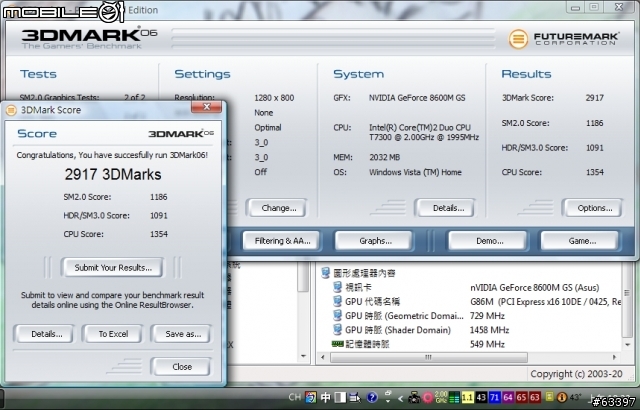
Task: Click the 記憶體時脈 memory chip icon
Action: (x=338, y=344)
